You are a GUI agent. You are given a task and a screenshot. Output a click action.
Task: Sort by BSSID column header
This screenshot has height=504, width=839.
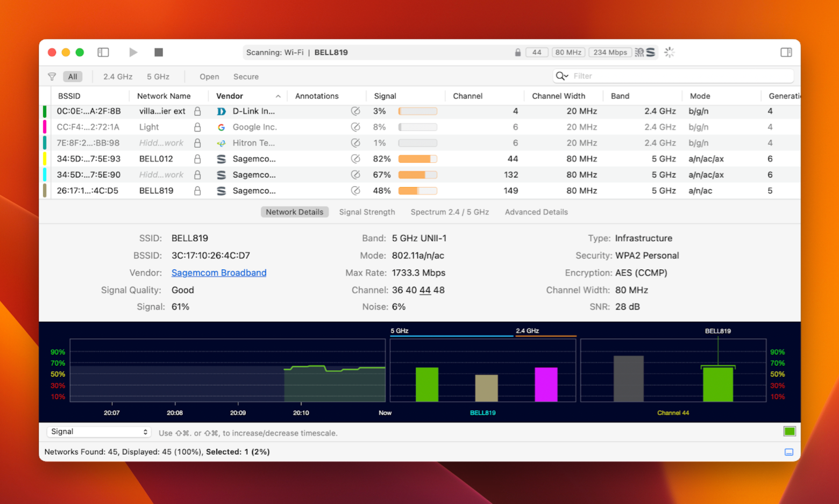pos(69,96)
